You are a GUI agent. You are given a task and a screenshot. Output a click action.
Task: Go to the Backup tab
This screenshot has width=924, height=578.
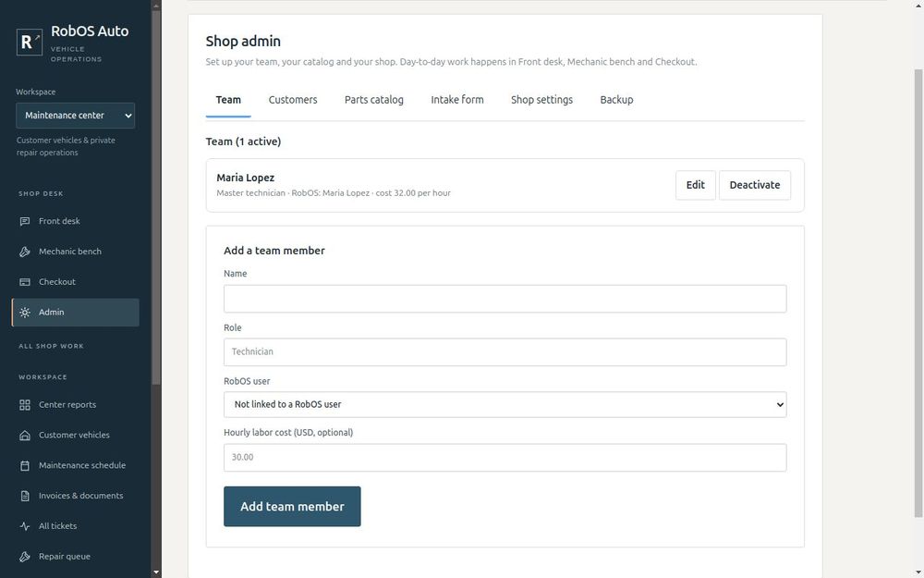tap(616, 100)
